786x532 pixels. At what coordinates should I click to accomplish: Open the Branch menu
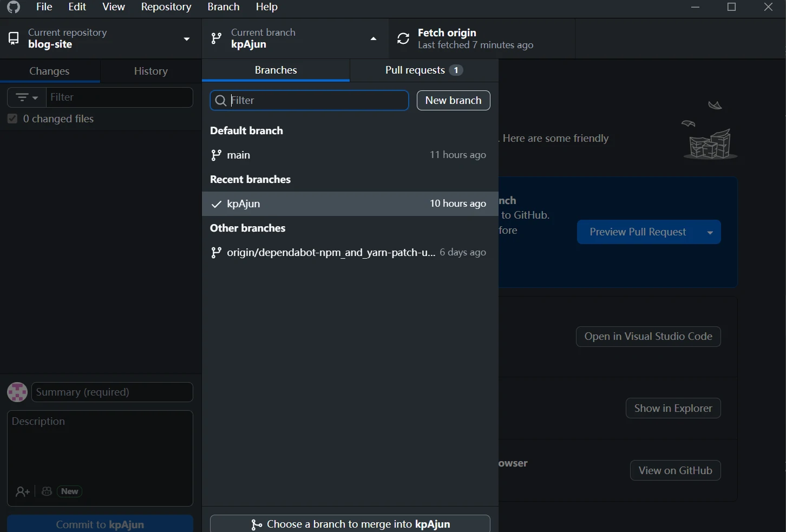[x=224, y=7]
